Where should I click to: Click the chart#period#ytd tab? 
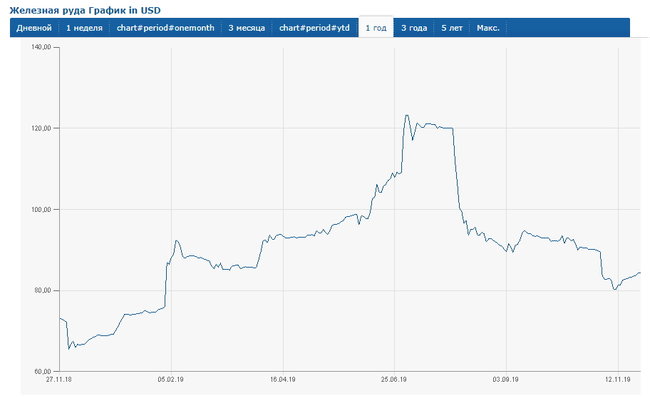tap(315, 28)
